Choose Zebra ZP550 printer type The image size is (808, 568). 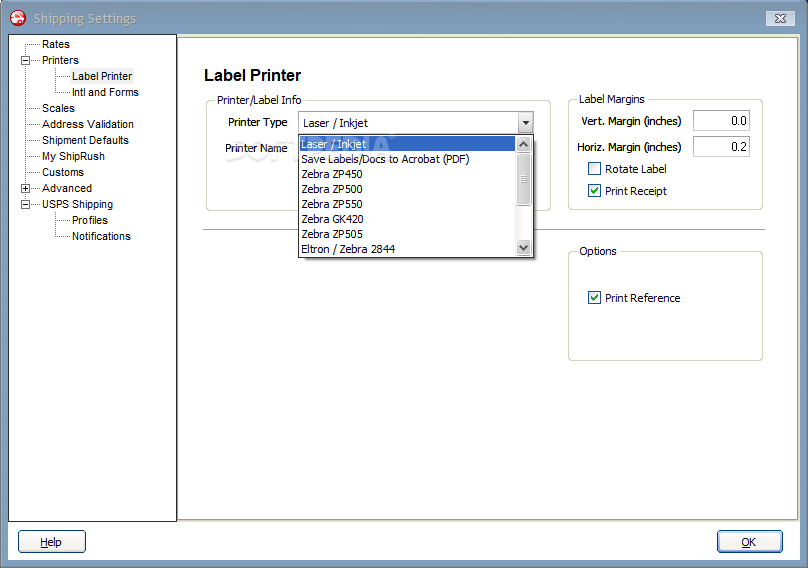coord(407,204)
